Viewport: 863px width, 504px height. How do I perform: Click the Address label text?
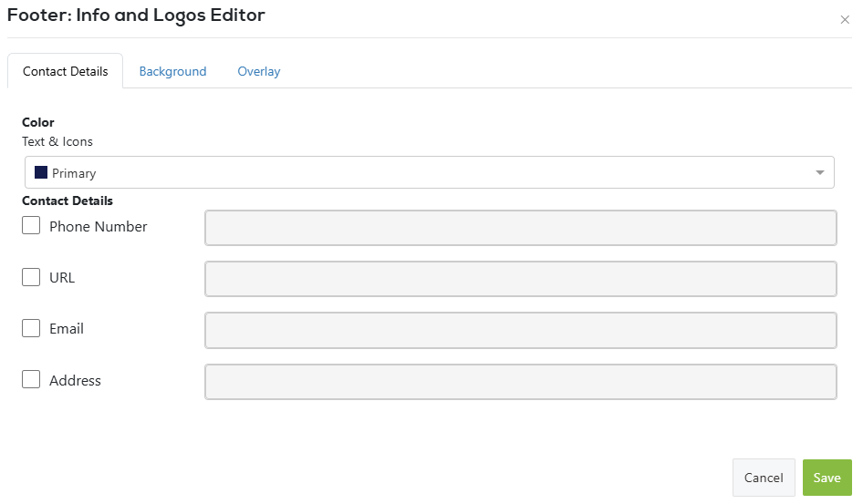(75, 381)
